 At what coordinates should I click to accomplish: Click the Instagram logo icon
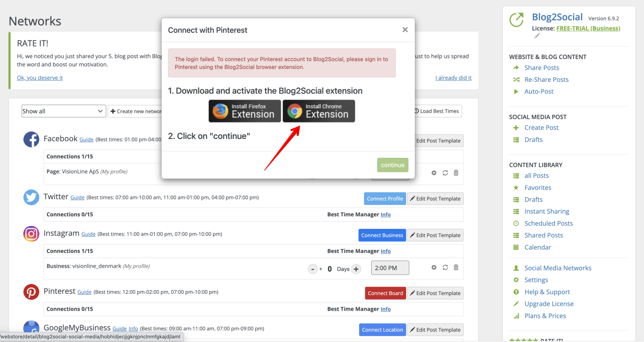[x=31, y=234]
